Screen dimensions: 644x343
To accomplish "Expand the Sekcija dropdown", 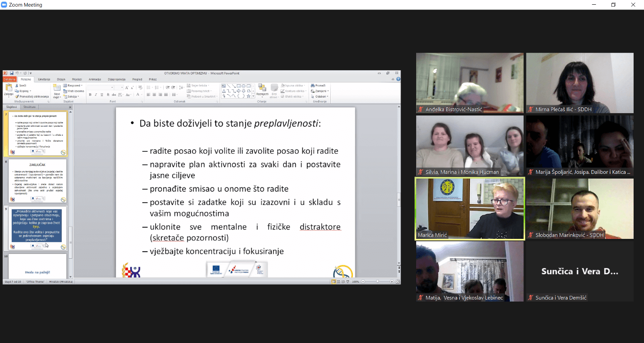I will [73, 96].
